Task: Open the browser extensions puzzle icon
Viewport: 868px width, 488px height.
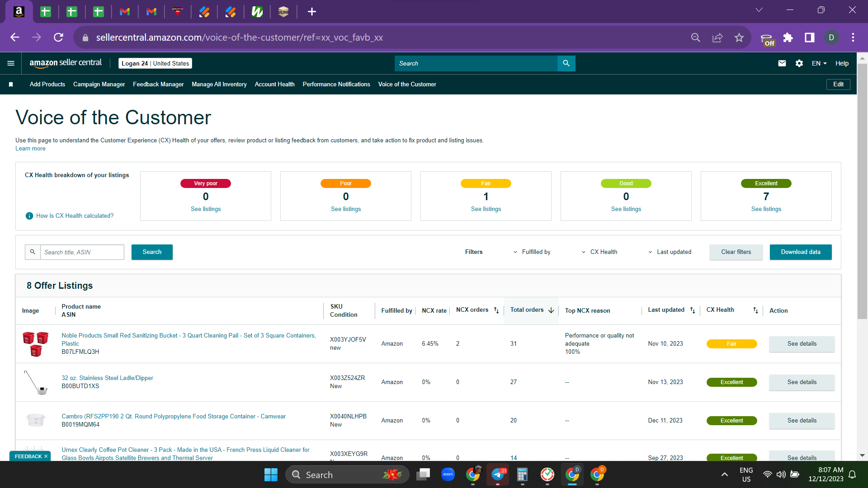Action: tap(788, 38)
